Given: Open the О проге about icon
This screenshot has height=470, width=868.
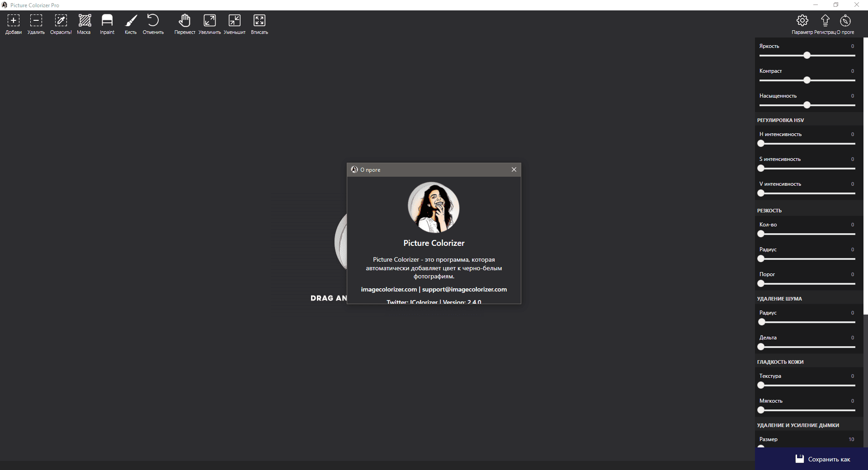Looking at the screenshot, I should coord(845,21).
